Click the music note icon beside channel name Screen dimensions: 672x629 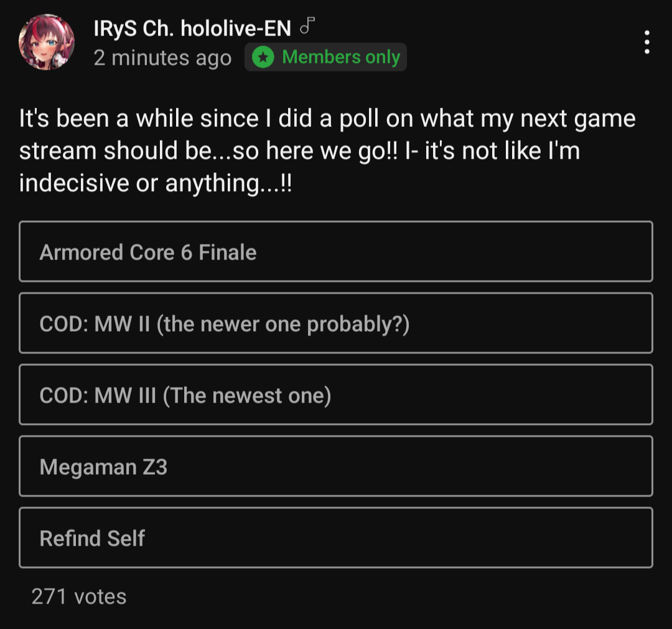click(307, 26)
